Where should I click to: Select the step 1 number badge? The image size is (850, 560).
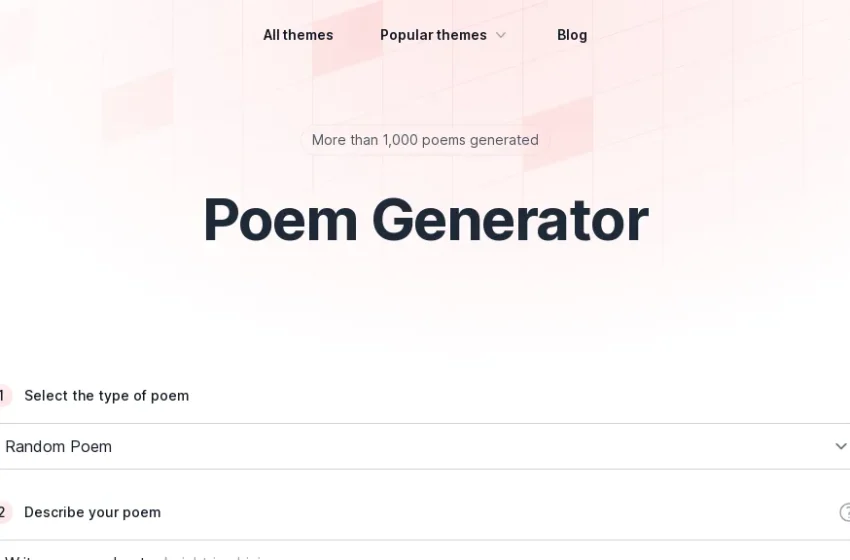3,396
